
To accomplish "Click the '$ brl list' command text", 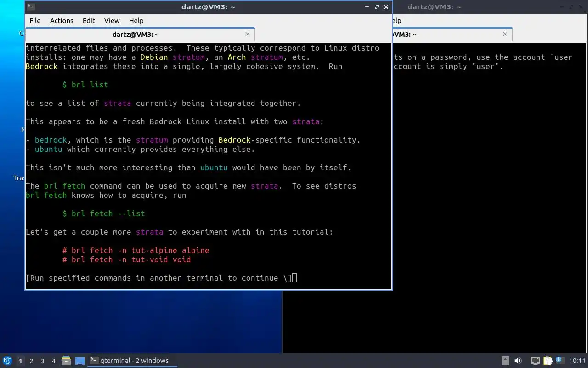I will coord(85,85).
